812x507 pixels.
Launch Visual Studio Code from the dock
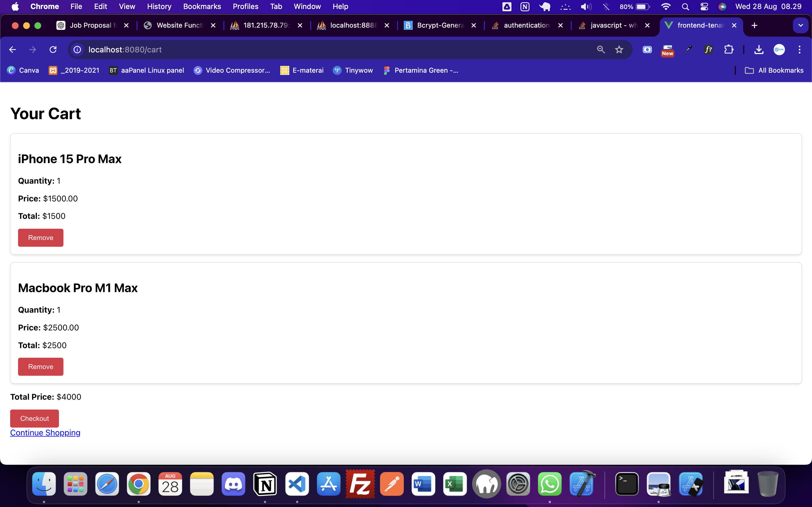pyautogui.click(x=297, y=484)
